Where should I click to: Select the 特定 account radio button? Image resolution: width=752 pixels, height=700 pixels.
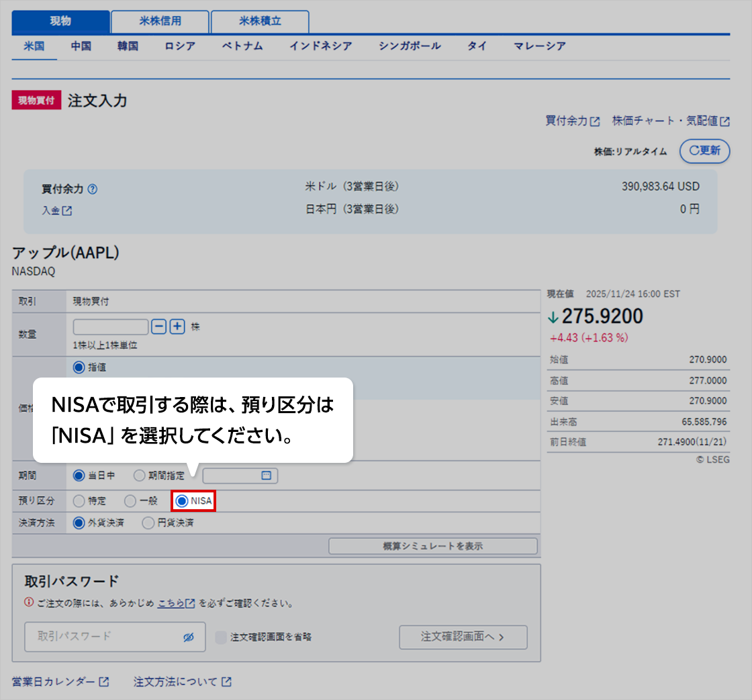[x=79, y=501]
